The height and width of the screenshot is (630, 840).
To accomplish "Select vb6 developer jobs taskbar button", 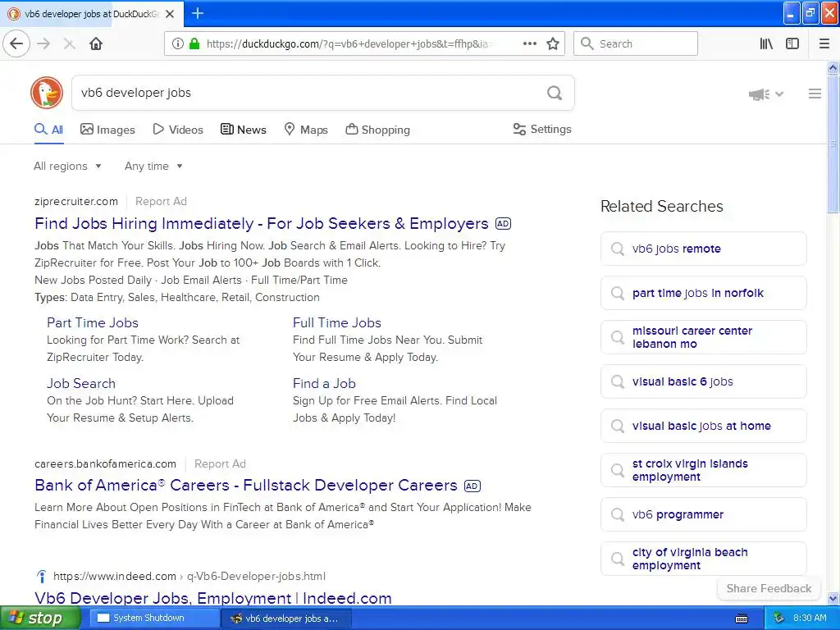I will click(285, 619).
